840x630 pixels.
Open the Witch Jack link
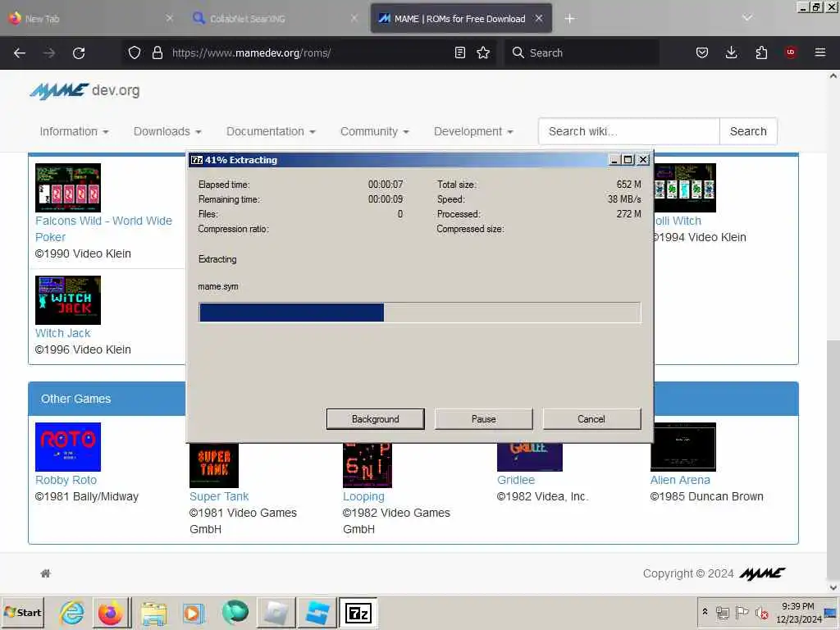click(62, 333)
